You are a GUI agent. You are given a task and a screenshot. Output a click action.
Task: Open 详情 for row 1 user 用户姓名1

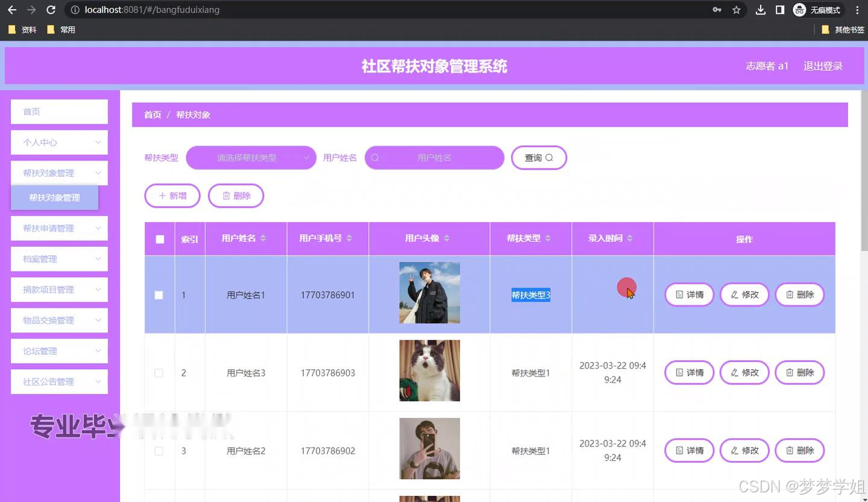pos(689,294)
